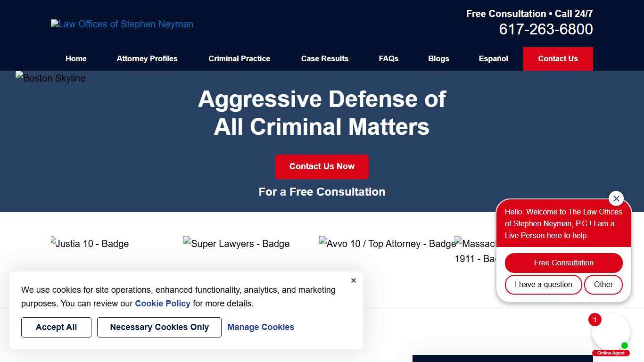Call the 617-263-6800 phone number
Viewport: 644px width, 362px height.
coord(545,29)
